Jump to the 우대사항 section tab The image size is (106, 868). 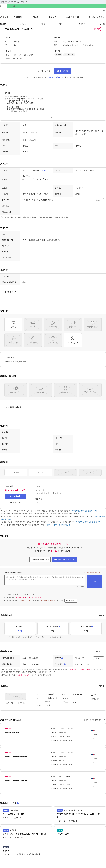tap(43, 24)
